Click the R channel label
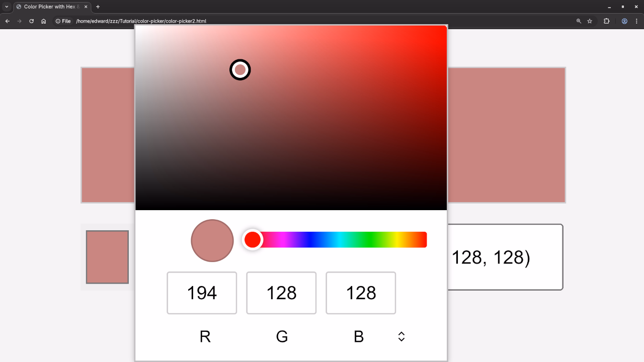644x362 pixels. [x=205, y=336]
